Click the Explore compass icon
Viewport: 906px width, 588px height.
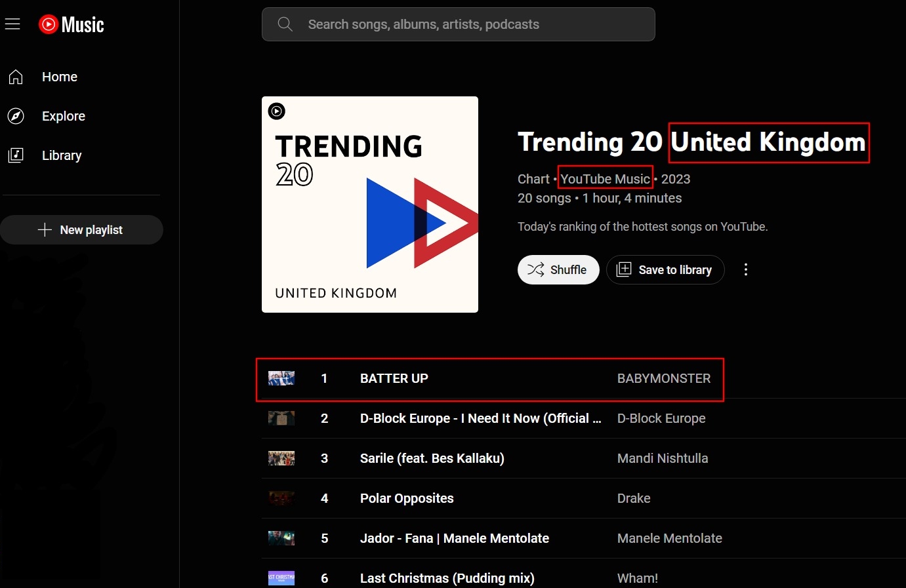point(16,116)
